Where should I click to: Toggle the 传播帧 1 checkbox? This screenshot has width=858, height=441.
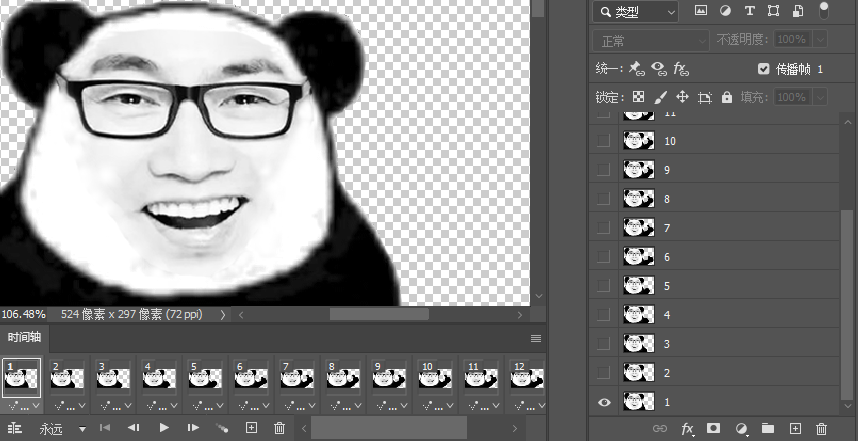[763, 69]
